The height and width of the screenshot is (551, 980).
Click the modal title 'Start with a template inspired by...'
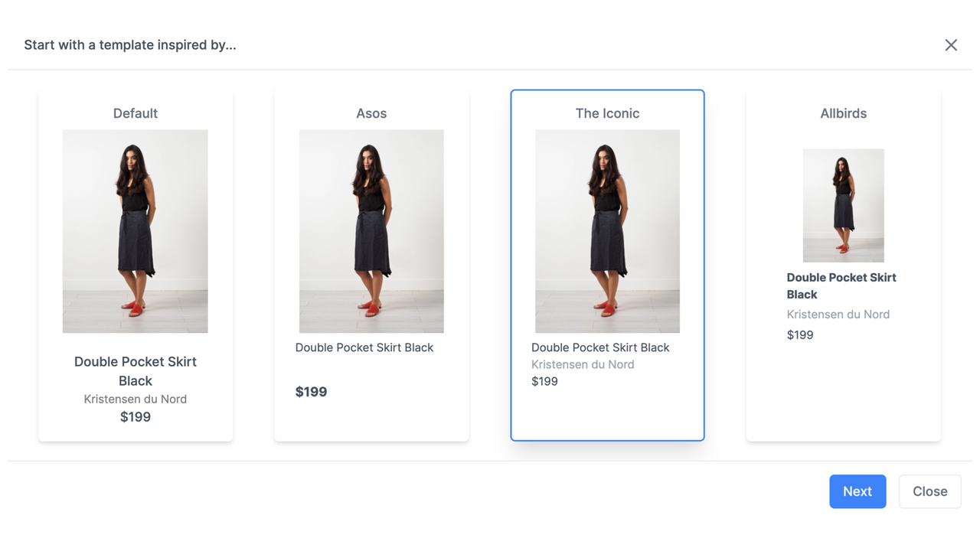coord(129,44)
